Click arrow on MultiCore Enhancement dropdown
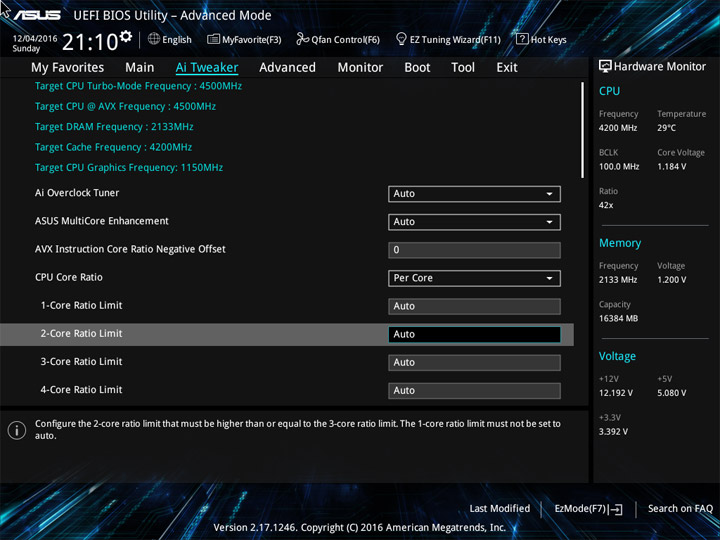Screen dimensions: 720x540 tap(549, 222)
